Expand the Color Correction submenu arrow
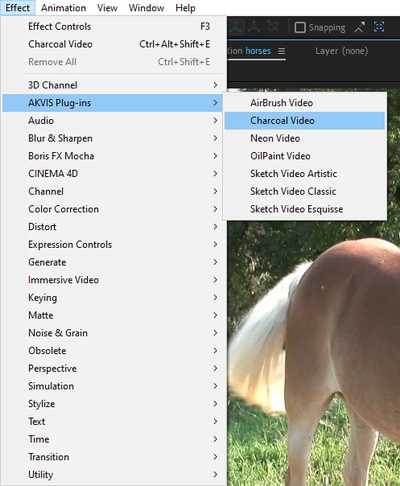 (x=215, y=209)
